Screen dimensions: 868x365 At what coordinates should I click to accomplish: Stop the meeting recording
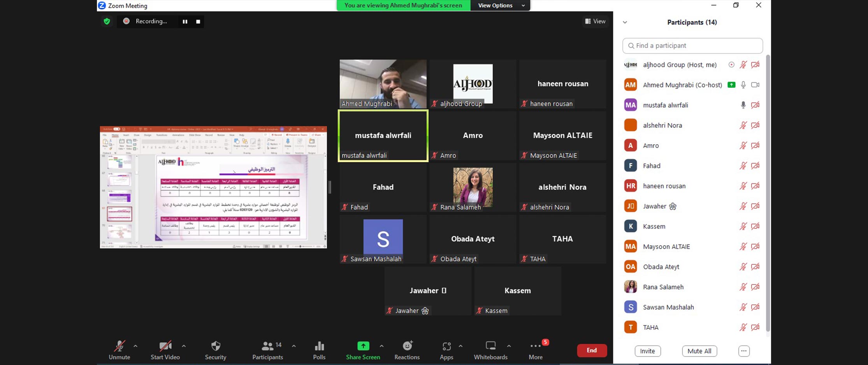pyautogui.click(x=198, y=21)
